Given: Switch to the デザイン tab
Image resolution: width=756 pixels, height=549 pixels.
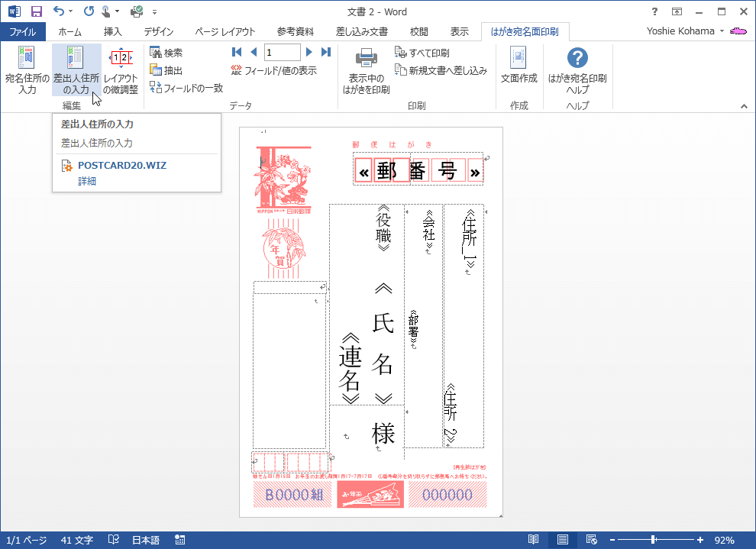Looking at the screenshot, I should point(159,32).
